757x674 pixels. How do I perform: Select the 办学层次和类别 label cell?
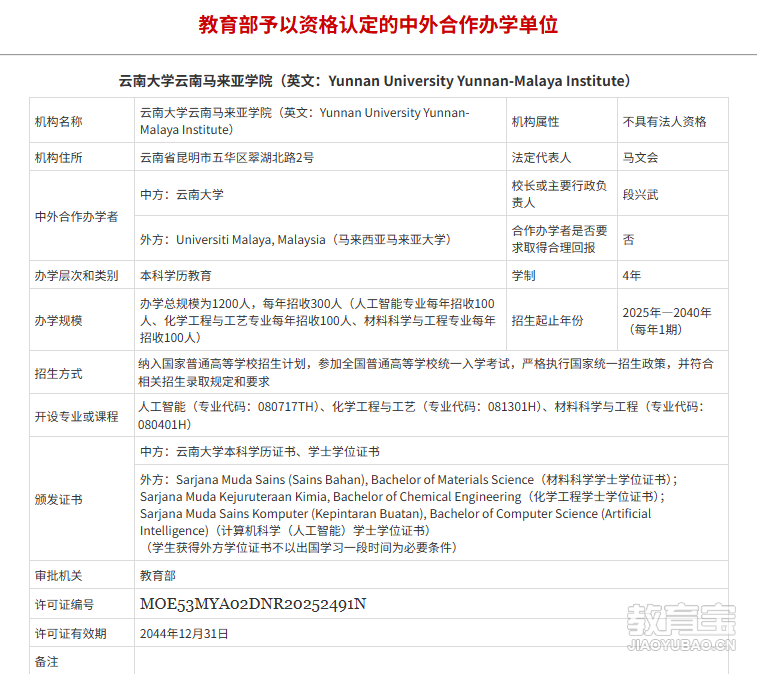[82, 275]
